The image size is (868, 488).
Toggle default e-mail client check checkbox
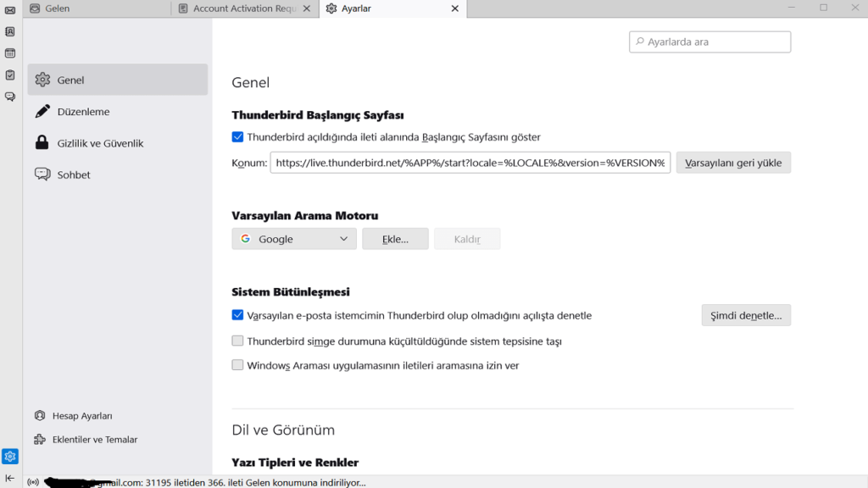tap(237, 315)
